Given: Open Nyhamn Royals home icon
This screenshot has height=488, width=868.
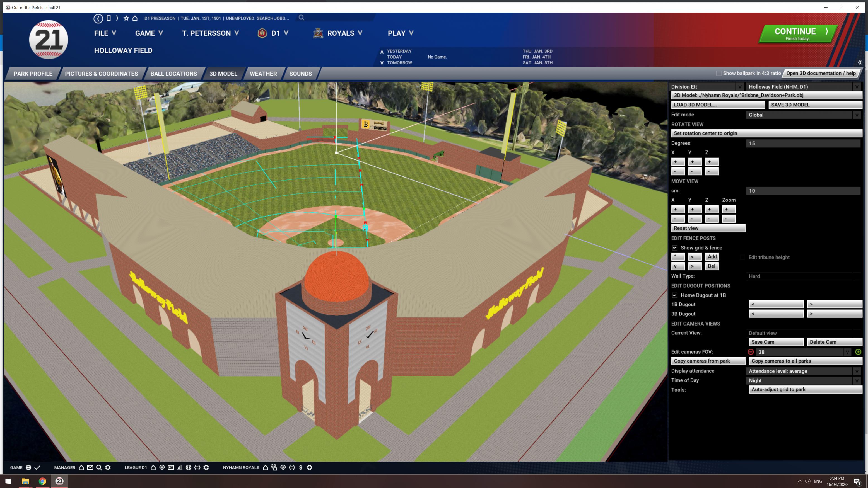Looking at the screenshot, I should (265, 467).
